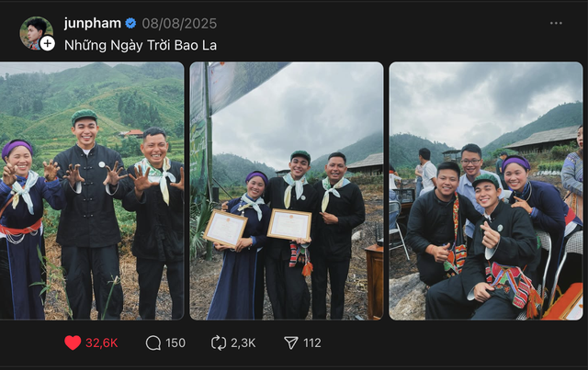
Task: Open comments via the speech bubble icon
Action: coord(153,342)
